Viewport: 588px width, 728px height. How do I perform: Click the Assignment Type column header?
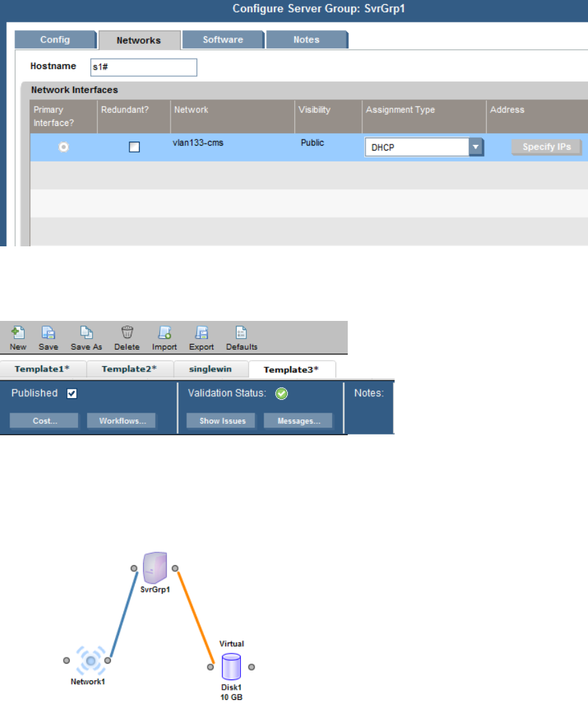[x=424, y=116]
